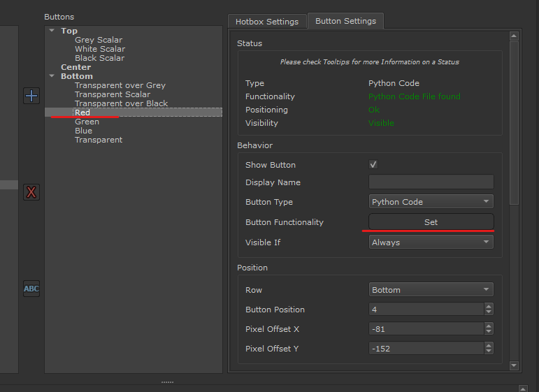Open the Visible If dropdown
The image size is (539, 392).
pos(431,242)
